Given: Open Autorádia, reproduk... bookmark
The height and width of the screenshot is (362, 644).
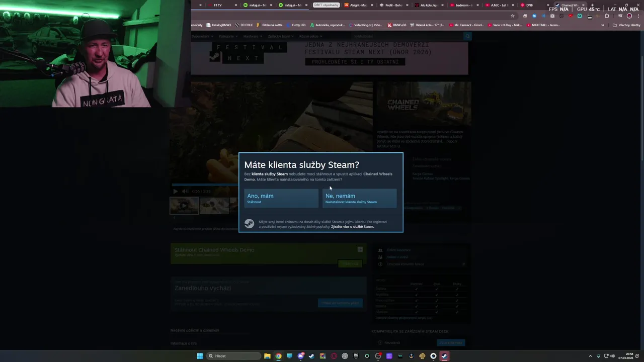Looking at the screenshot, I should (328, 25).
